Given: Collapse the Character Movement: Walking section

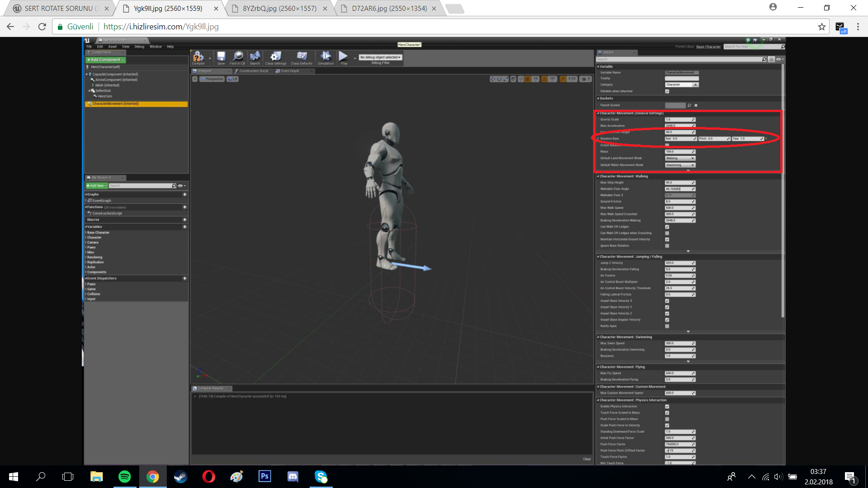Looking at the screenshot, I should [598, 176].
